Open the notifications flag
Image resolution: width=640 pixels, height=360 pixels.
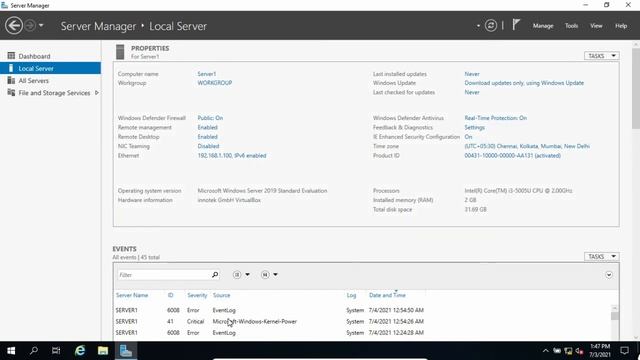point(516,25)
